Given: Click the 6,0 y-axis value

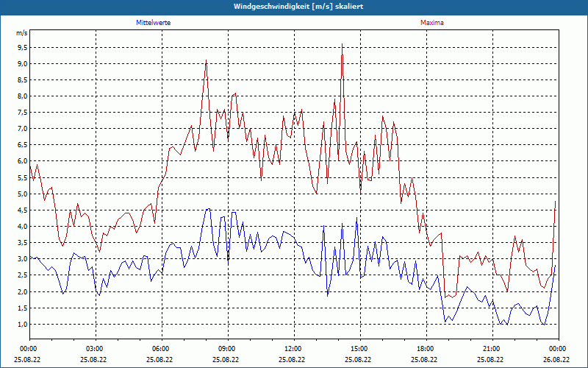Looking at the screenshot, I should (23, 161).
